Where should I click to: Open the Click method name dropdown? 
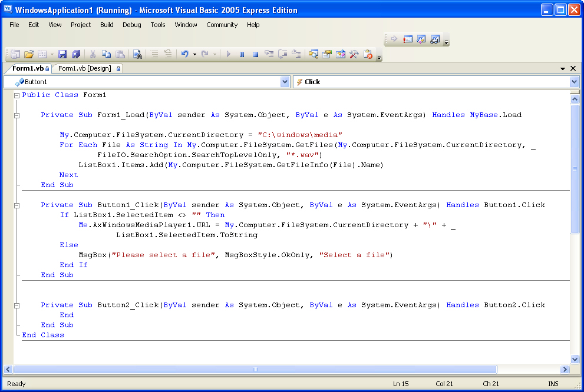[574, 82]
